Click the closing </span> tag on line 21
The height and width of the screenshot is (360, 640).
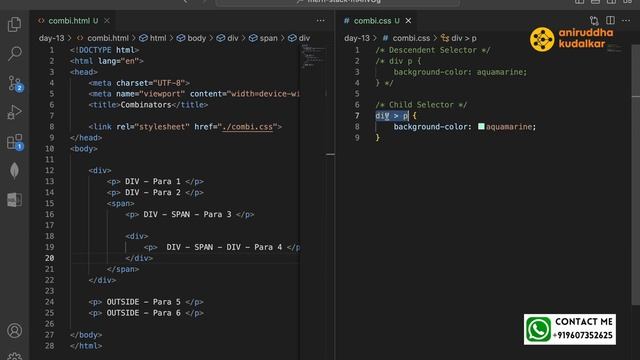pos(122,269)
